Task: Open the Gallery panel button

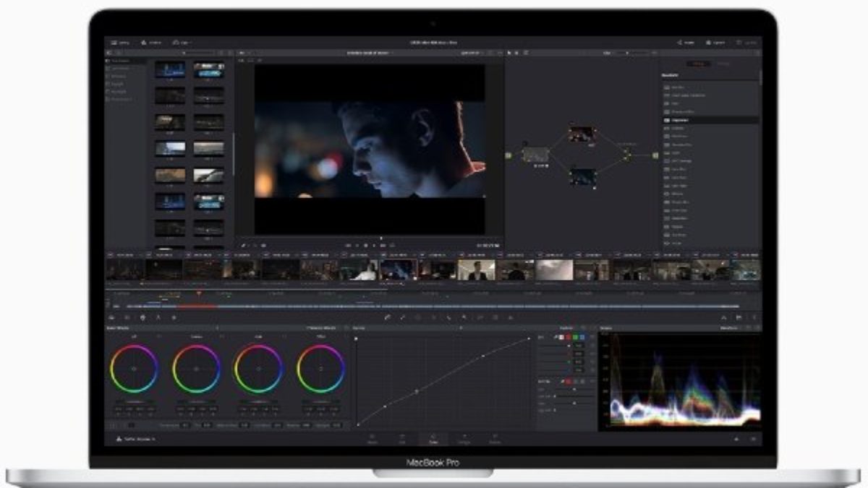Action: [x=119, y=43]
